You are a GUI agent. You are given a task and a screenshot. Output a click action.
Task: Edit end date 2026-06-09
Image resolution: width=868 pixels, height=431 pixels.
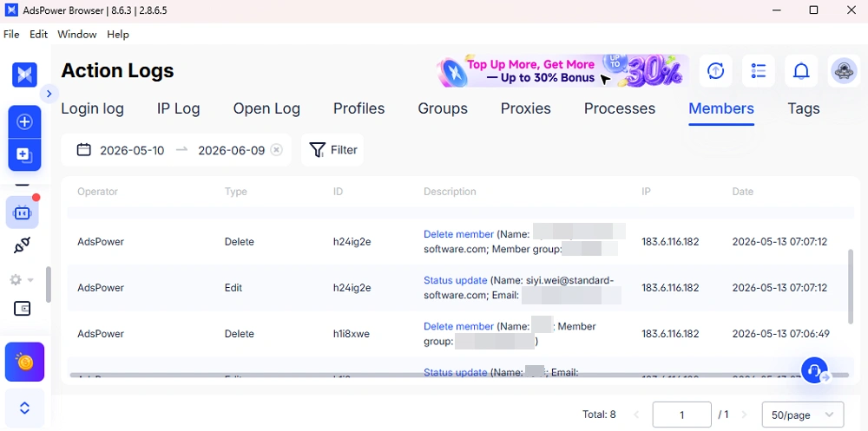232,151
